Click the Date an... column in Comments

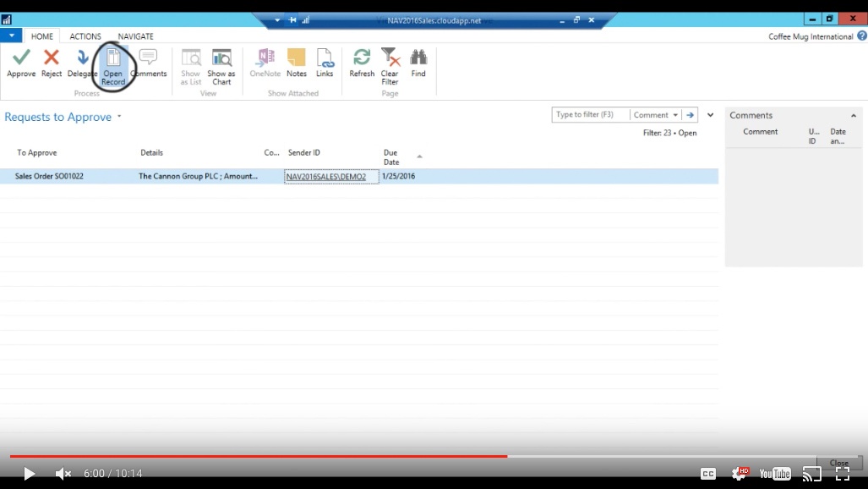tap(838, 136)
